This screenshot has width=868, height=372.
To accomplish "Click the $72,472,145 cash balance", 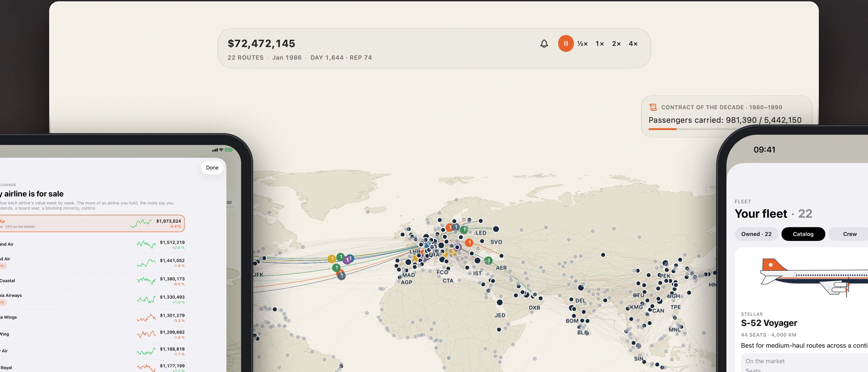I will point(261,43).
